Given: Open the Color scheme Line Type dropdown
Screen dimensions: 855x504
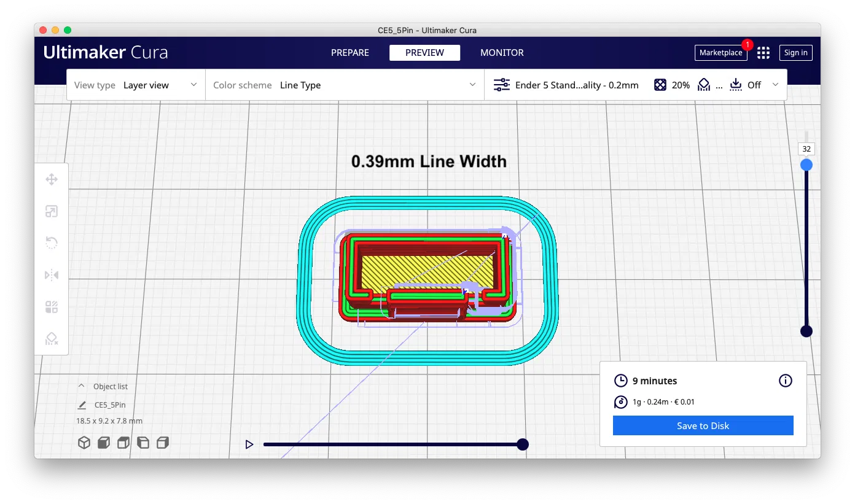Looking at the screenshot, I should [x=345, y=85].
